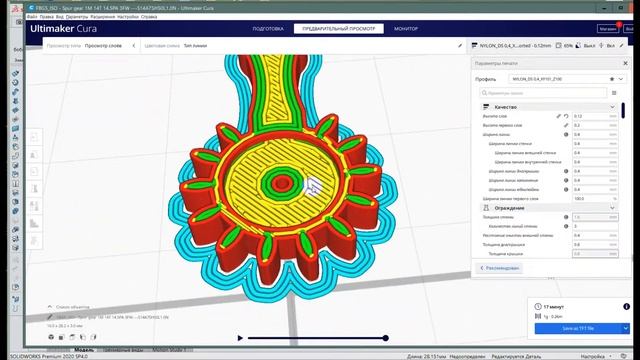This screenshot has height=360, width=640.
Task: Edit first layer line width value 100.0
Action: pyautogui.click(x=595, y=198)
